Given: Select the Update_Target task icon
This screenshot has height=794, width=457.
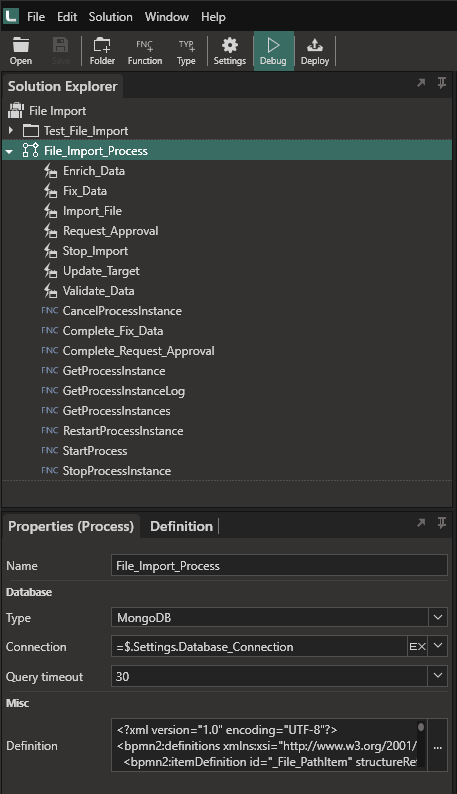Looking at the screenshot, I should pyautogui.click(x=50, y=271).
